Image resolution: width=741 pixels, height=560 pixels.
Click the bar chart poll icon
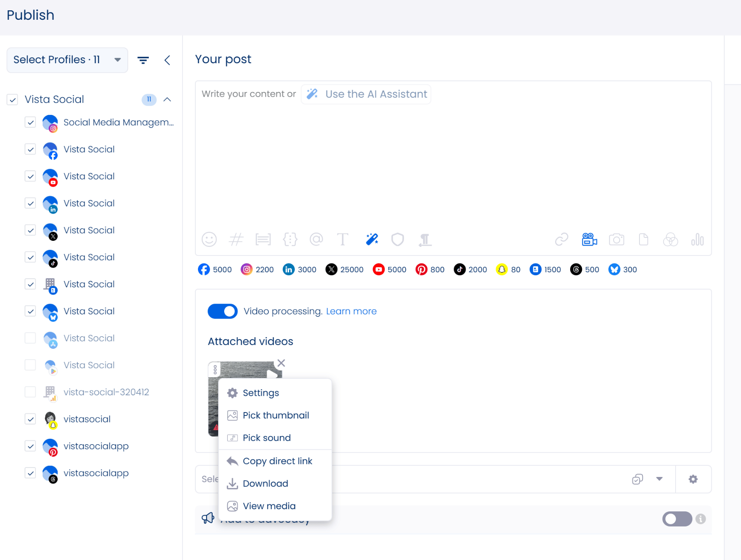pos(697,239)
